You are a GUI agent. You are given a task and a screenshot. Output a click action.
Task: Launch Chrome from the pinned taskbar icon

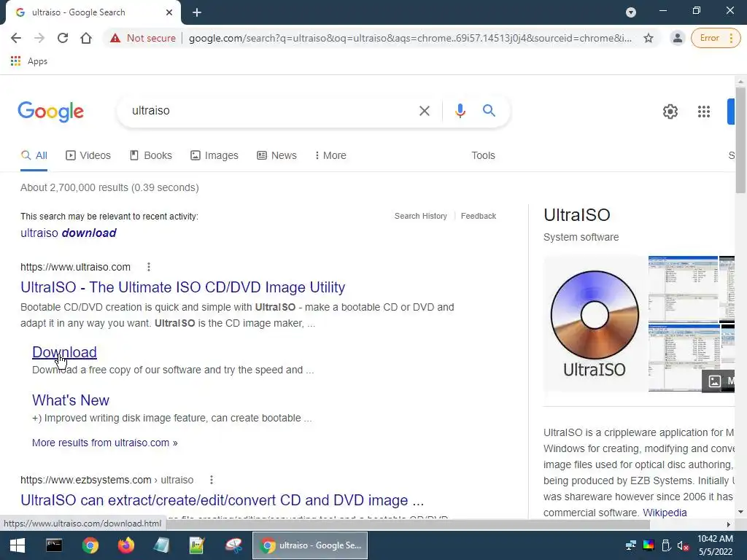[90, 545]
